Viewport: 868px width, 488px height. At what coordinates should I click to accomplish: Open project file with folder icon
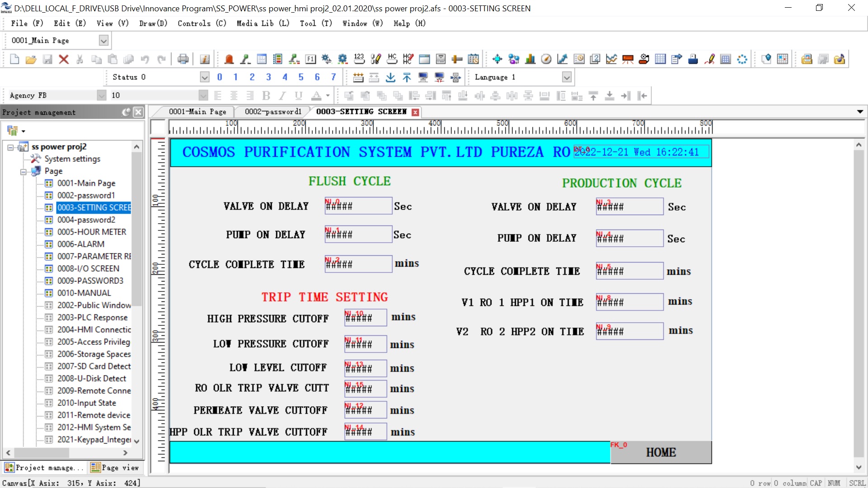click(31, 59)
